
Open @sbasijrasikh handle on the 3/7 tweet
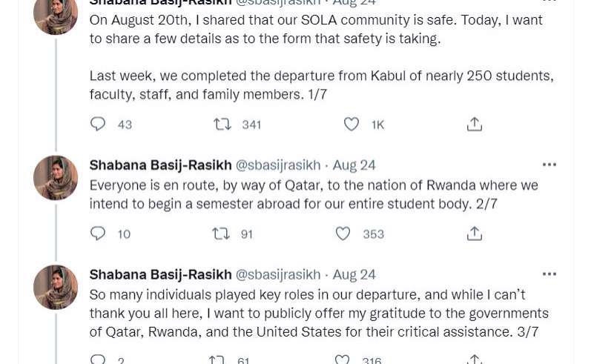tap(278, 274)
